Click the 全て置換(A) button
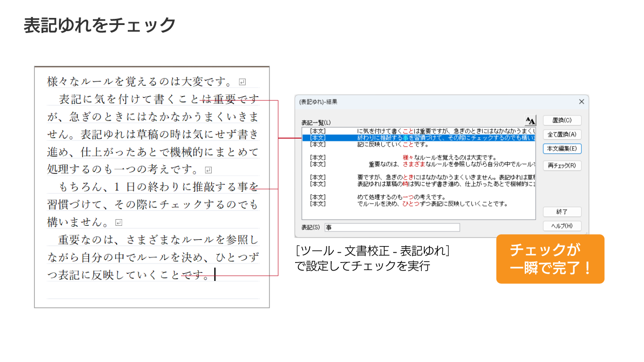 (x=562, y=135)
